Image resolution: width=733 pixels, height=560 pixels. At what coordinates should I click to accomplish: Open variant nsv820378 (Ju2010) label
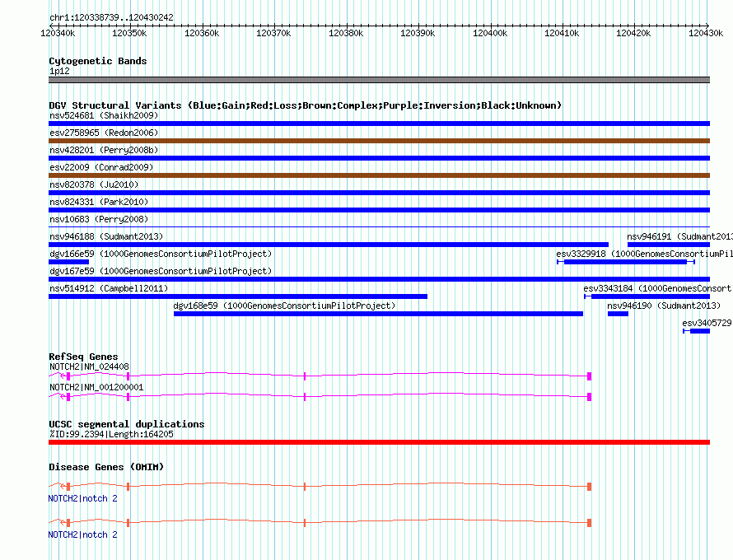[94, 184]
